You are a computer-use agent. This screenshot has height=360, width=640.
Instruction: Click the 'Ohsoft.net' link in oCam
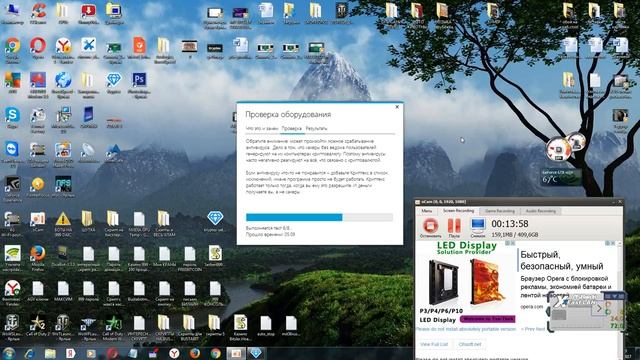click(470, 344)
